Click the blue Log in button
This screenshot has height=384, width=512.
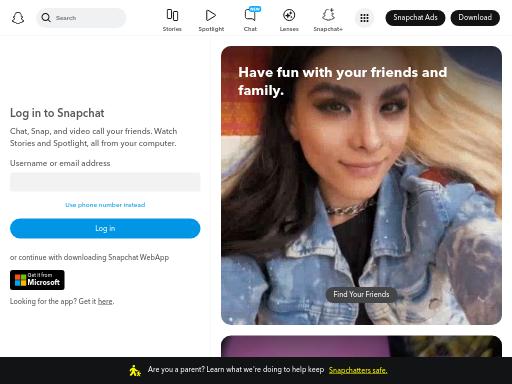click(x=105, y=228)
